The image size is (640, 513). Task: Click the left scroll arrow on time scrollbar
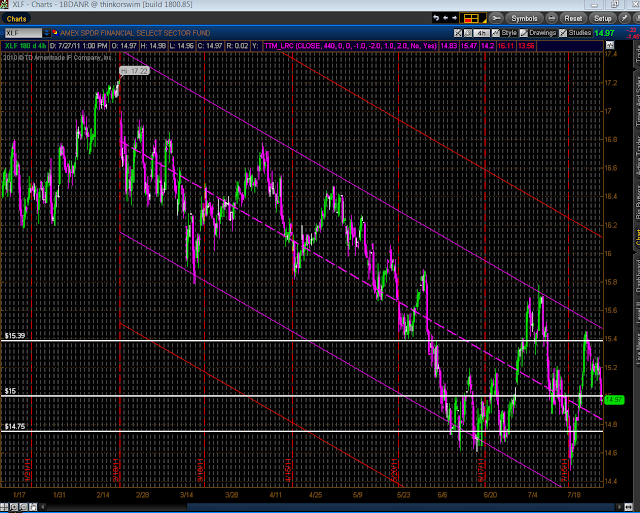[42, 507]
